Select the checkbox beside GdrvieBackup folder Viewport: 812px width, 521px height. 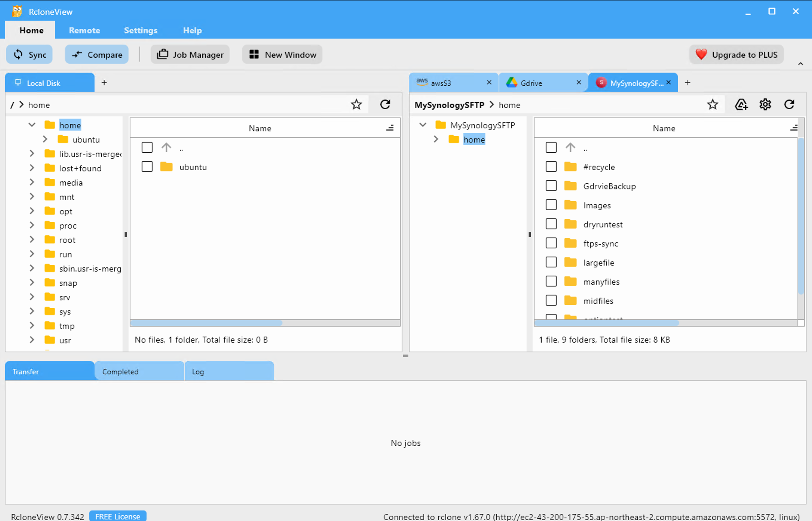pos(551,186)
